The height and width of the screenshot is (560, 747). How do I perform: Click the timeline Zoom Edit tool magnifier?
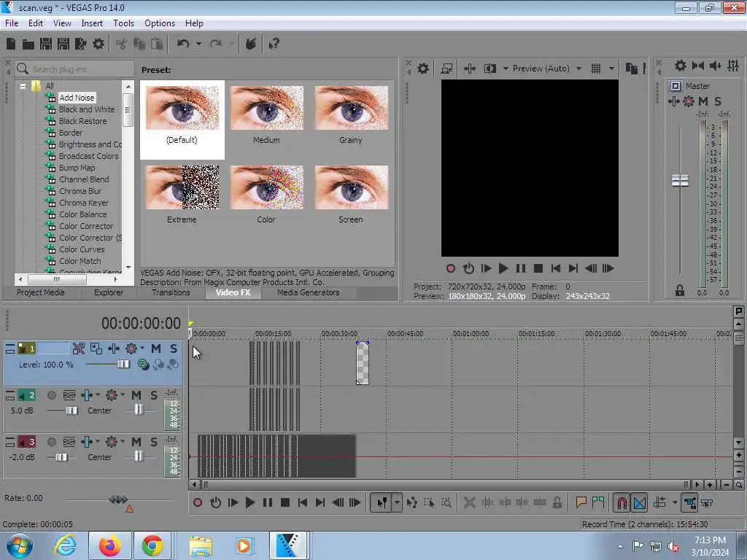click(x=446, y=502)
